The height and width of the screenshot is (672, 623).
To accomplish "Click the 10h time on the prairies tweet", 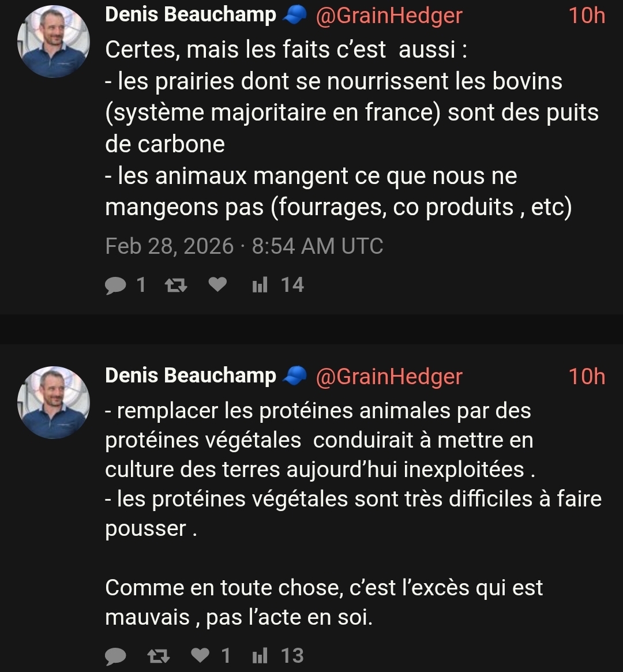I will [x=586, y=16].
